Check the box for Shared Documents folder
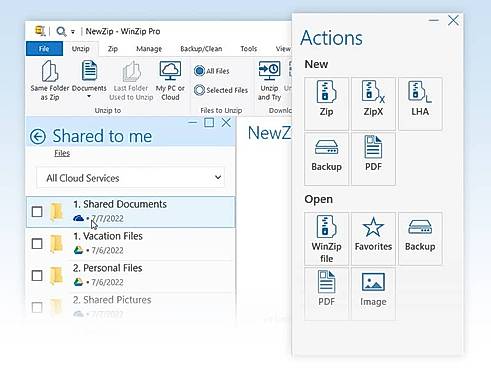Screen dimensions: 491x368 37,212
